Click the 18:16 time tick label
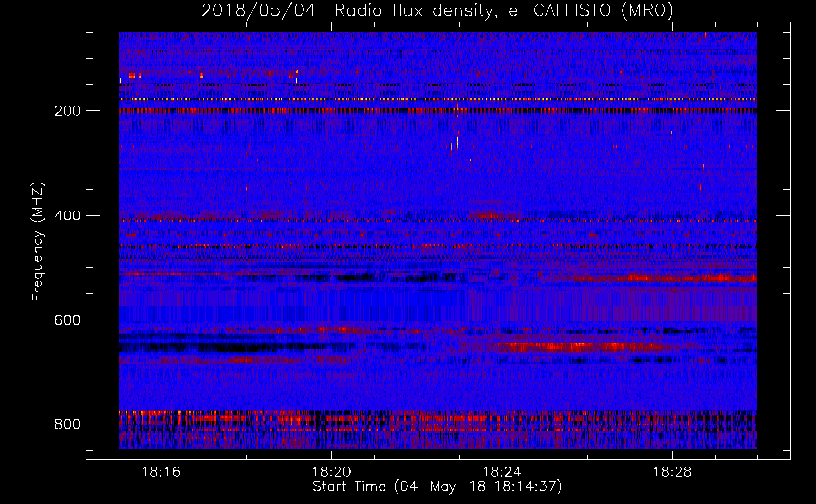The width and height of the screenshot is (816, 504). pos(161,472)
